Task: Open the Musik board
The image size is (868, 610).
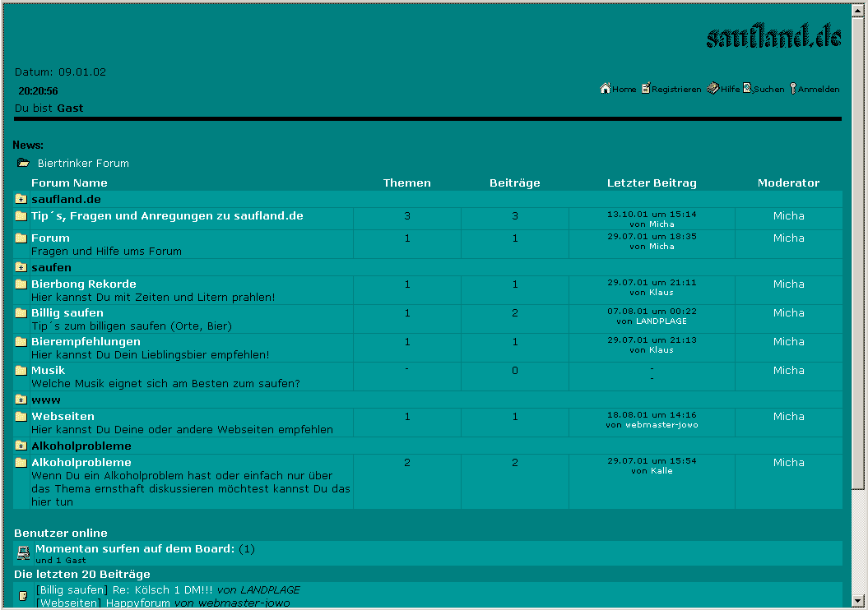Action: (x=48, y=370)
